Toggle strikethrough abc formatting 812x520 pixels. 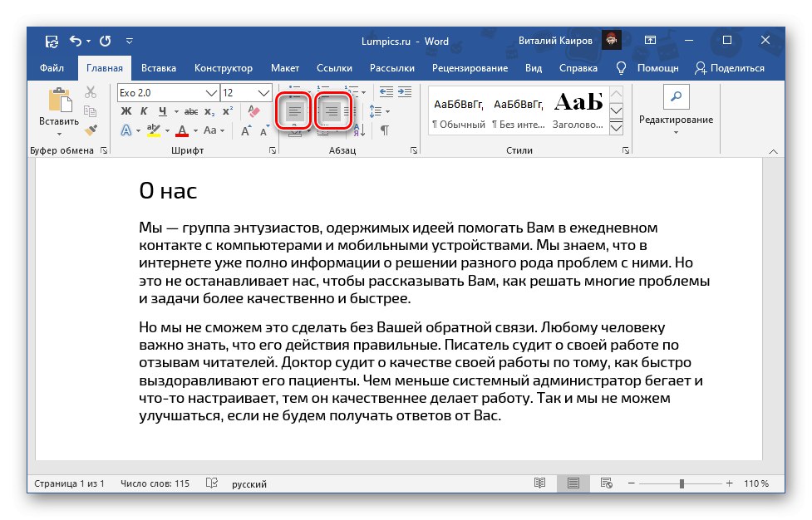coord(191,111)
